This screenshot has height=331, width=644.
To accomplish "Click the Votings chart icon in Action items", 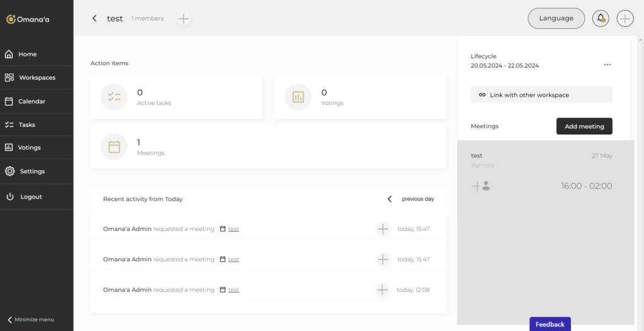I will [x=298, y=97].
